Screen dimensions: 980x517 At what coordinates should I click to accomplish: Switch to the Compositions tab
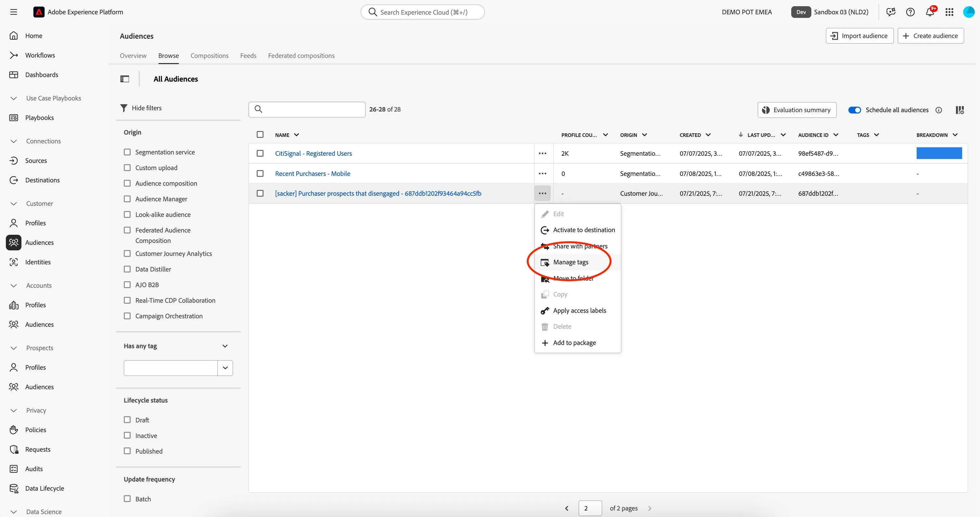(x=210, y=56)
